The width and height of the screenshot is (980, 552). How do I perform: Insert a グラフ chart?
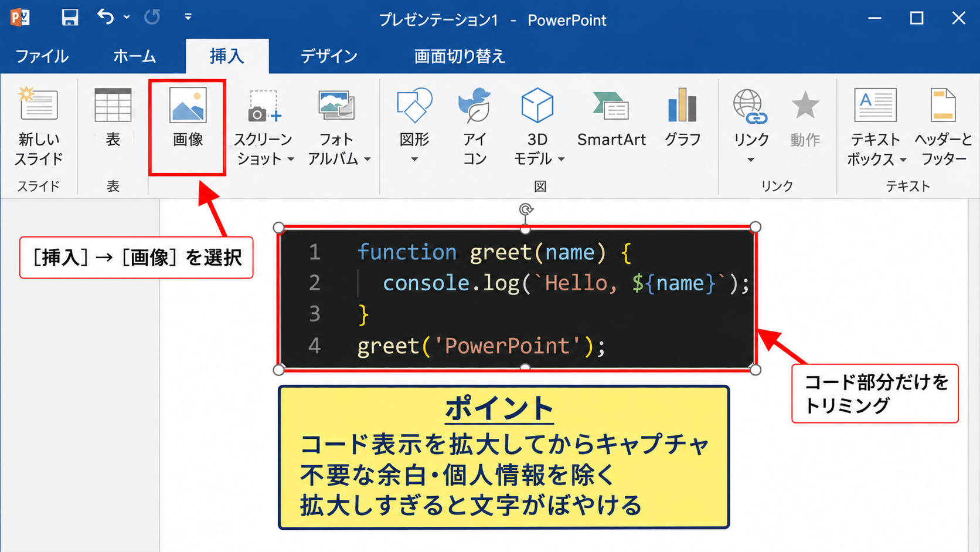(683, 117)
